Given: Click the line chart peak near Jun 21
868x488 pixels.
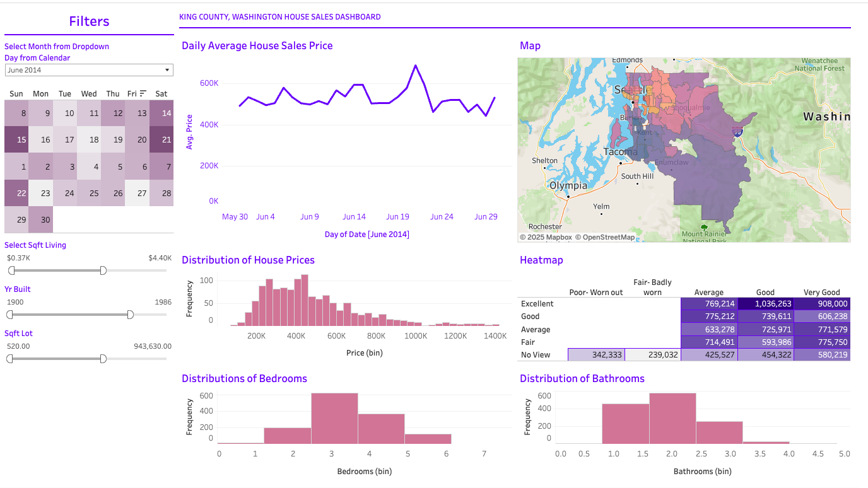Looking at the screenshot, I should 415,66.
